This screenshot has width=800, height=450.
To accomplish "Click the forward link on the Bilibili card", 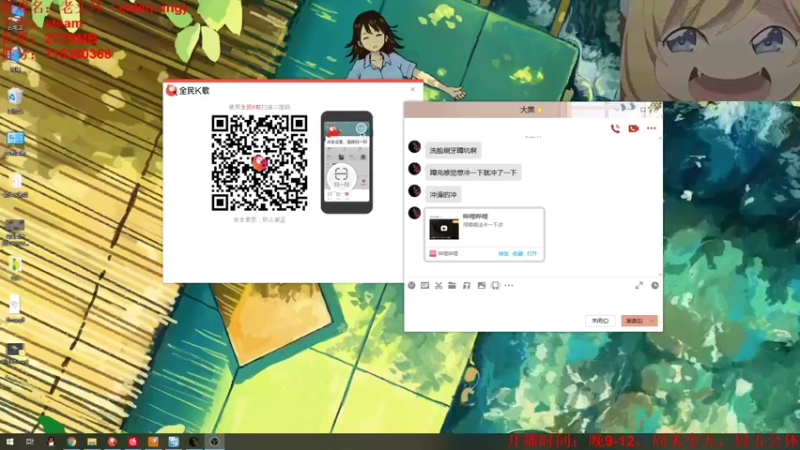I will pyautogui.click(x=503, y=254).
